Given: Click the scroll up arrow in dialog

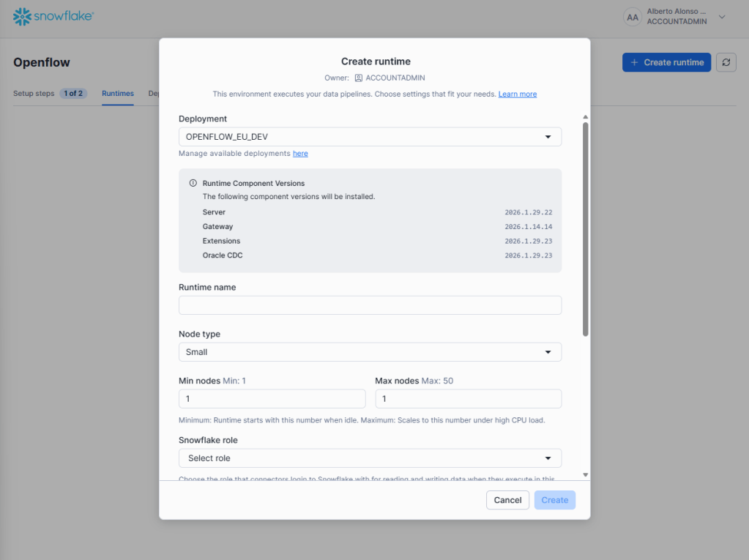Looking at the screenshot, I should [x=585, y=117].
